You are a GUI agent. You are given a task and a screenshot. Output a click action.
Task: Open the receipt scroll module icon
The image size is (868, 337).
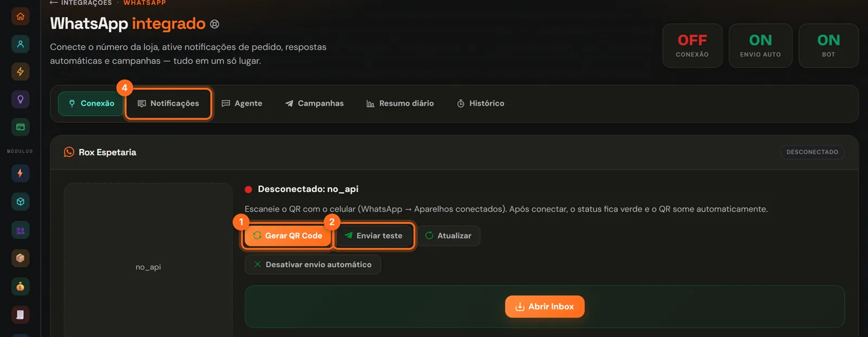tap(21, 315)
